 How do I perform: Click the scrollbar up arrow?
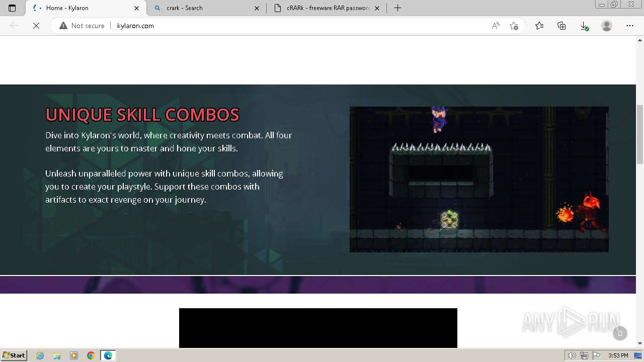pos(640,39)
